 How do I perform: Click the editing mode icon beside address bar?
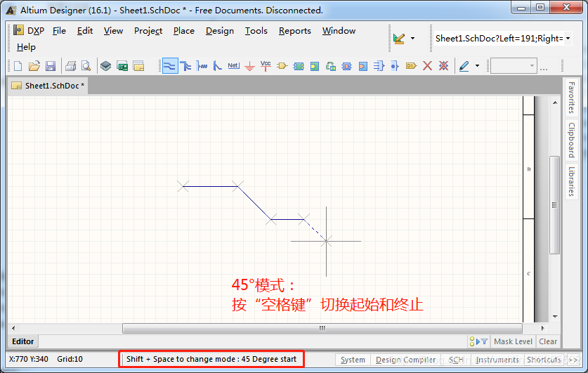(399, 38)
